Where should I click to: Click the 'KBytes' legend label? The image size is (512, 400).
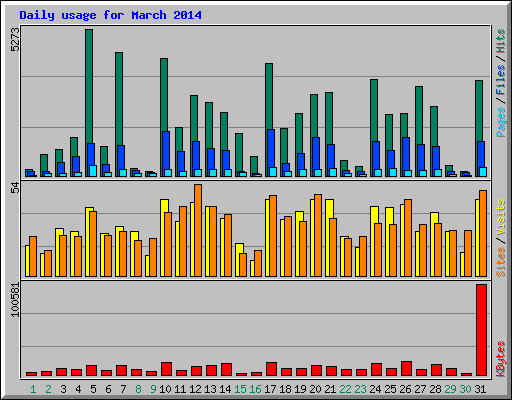pyautogui.click(x=500, y=359)
